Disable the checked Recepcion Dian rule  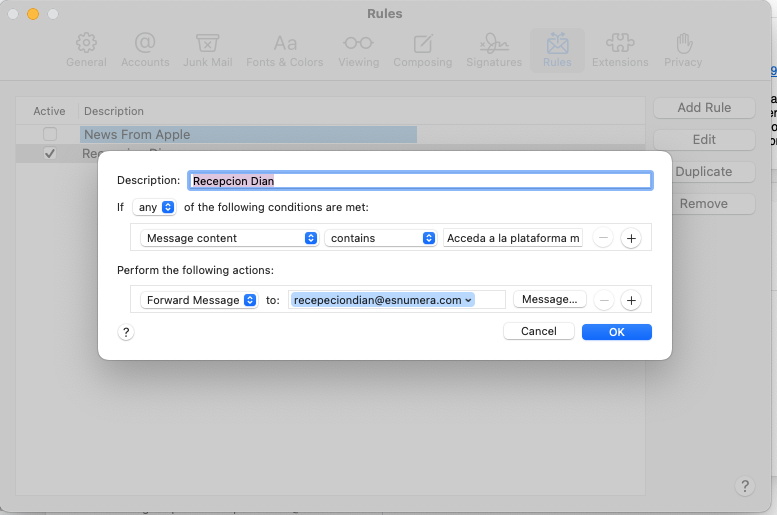[x=50, y=154]
